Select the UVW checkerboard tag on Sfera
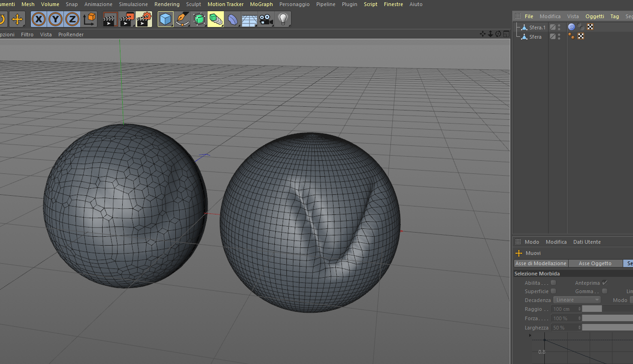Image resolution: width=633 pixels, height=364 pixels. 581,36
